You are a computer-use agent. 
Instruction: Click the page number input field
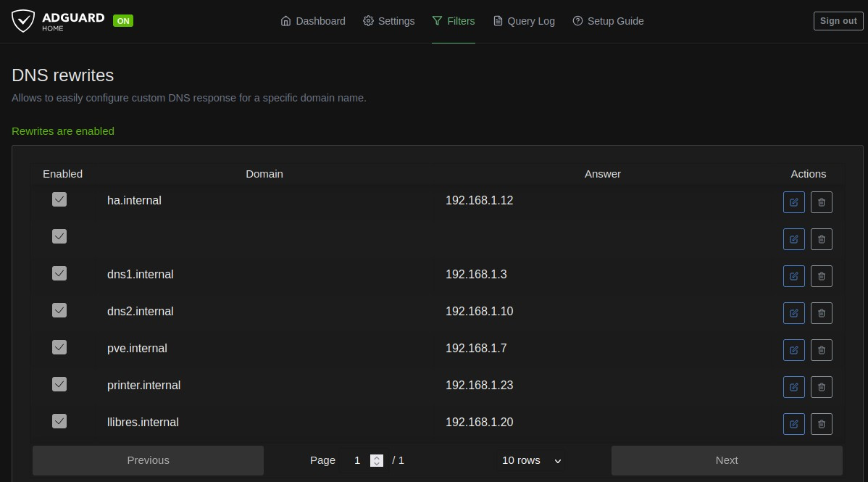pyautogui.click(x=357, y=460)
